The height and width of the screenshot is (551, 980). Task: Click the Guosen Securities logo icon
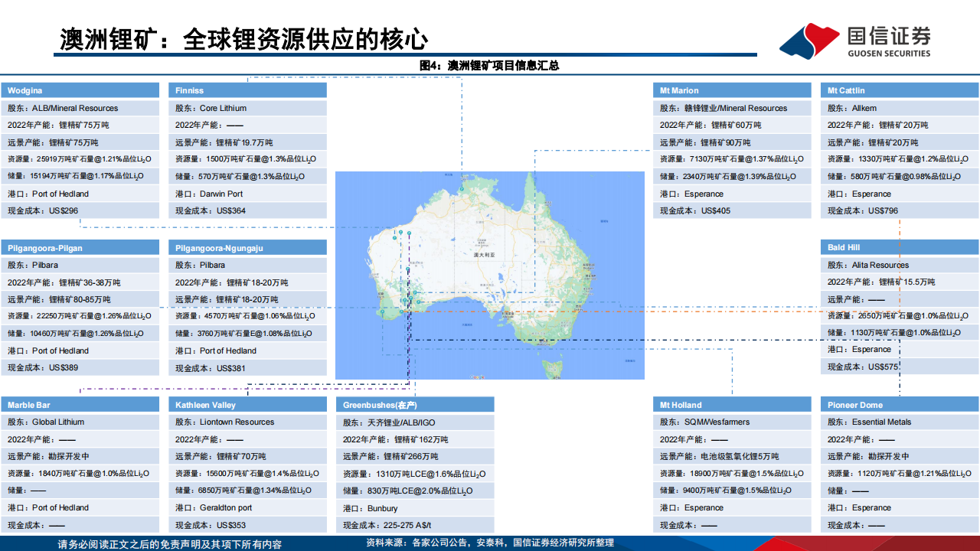pos(808,40)
